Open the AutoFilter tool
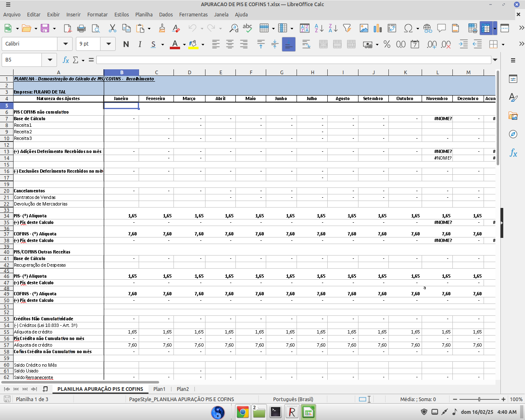The width and height of the screenshot is (525, 420). pyautogui.click(x=347, y=28)
